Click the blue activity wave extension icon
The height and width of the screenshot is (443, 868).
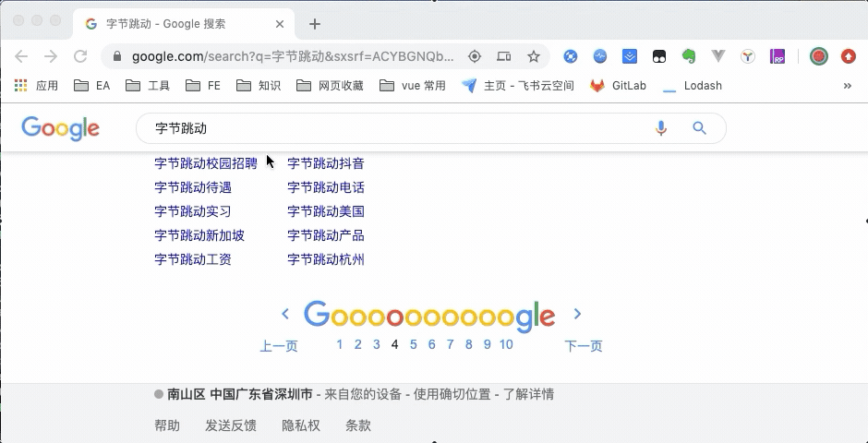[600, 56]
